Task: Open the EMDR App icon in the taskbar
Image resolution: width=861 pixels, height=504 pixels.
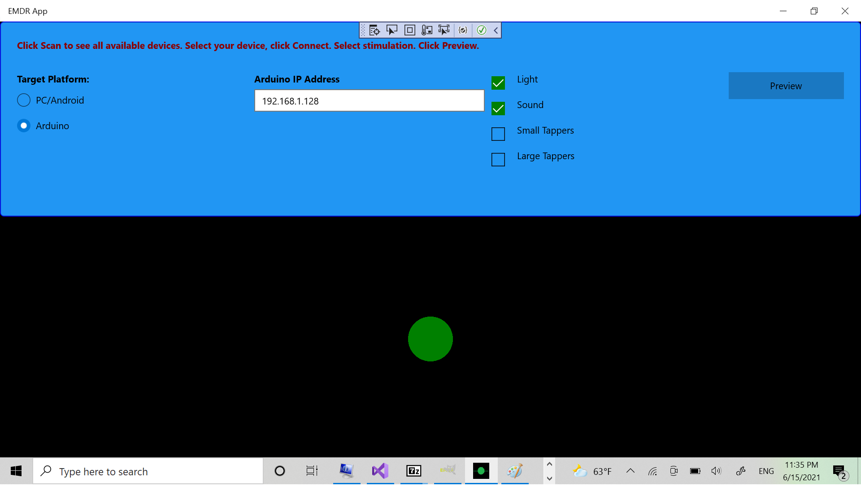Action: (x=481, y=471)
